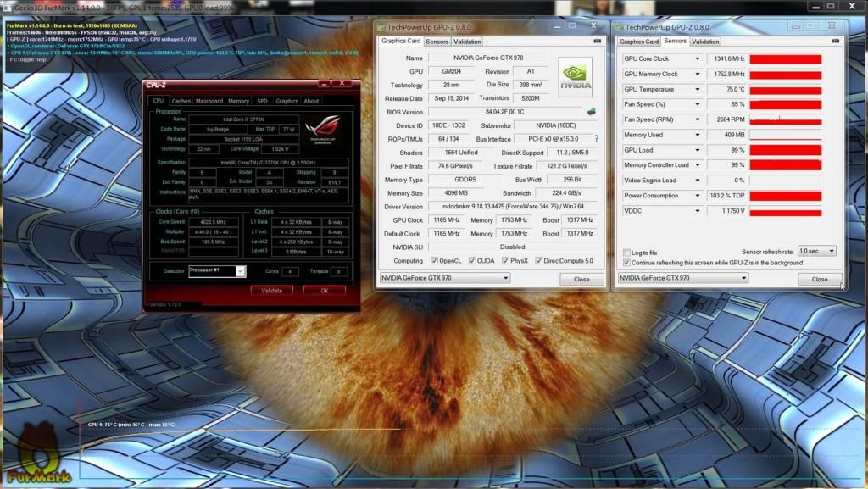Open the Validation tab in the left GPU-Z window

pyautogui.click(x=467, y=42)
